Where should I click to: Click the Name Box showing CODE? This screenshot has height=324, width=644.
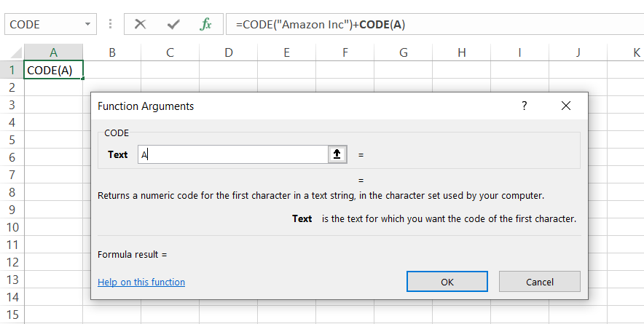click(x=42, y=24)
